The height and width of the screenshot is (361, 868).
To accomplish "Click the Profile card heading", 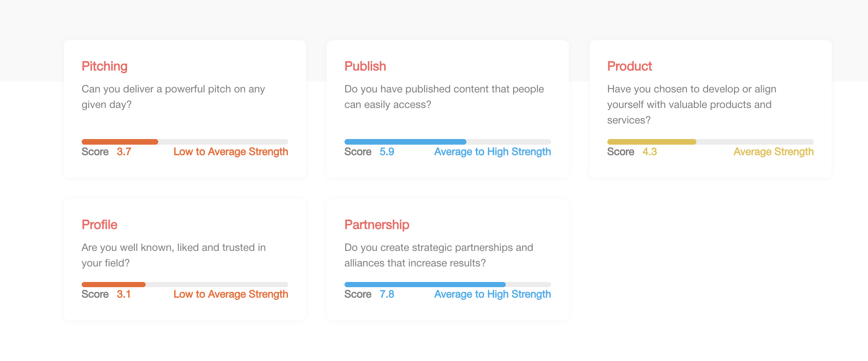I will coord(99,225).
